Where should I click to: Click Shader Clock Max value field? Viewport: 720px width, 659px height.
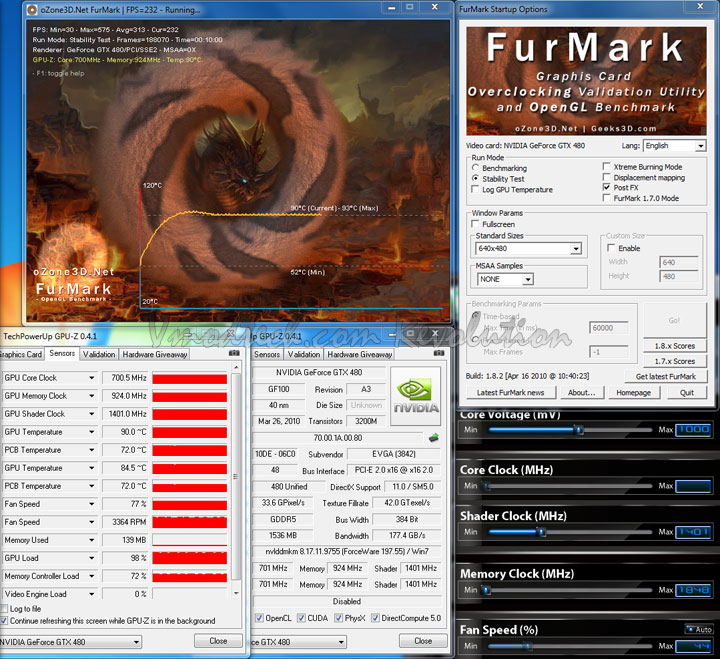[x=693, y=532]
